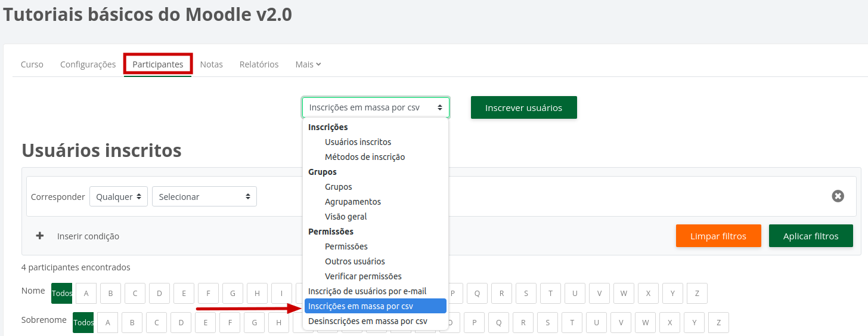The width and height of the screenshot is (868, 336).
Task: Choose Agrupamentos from the dropdown list
Action: coord(352,202)
